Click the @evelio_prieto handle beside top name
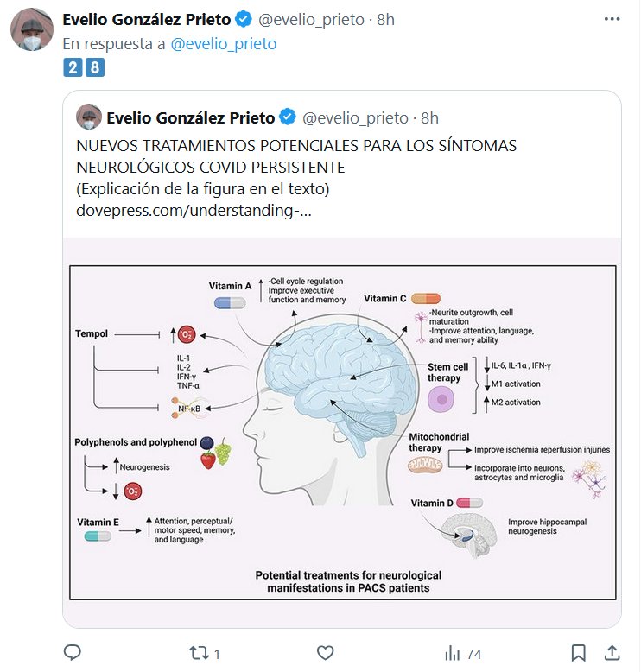 pyautogui.click(x=310, y=20)
